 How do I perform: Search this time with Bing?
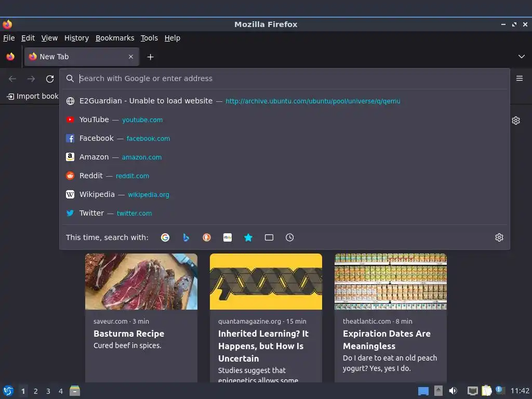tap(186, 237)
